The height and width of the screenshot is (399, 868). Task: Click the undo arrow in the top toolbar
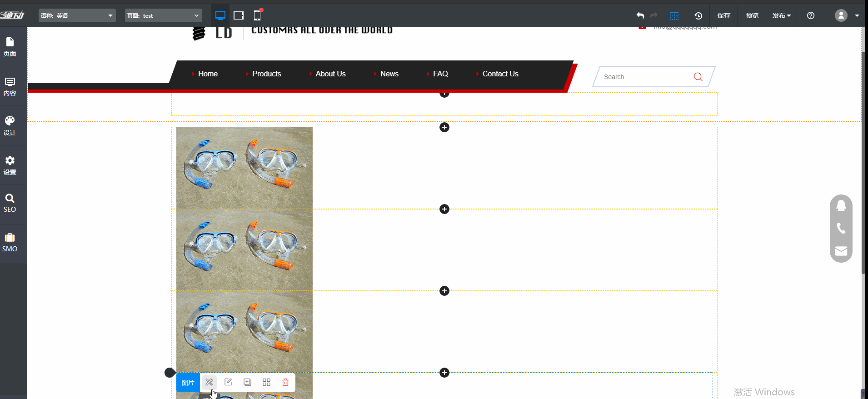[640, 15]
